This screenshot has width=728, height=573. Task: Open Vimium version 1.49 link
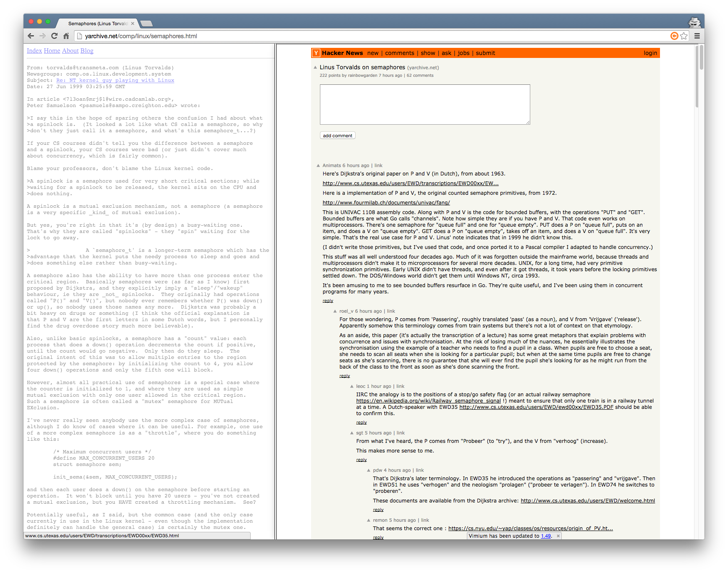tap(546, 536)
